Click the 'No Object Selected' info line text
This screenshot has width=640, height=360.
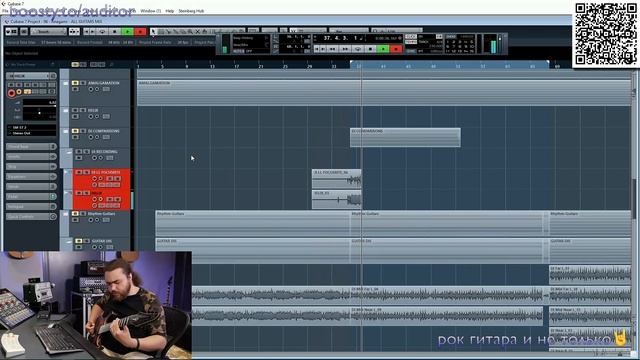22,53
